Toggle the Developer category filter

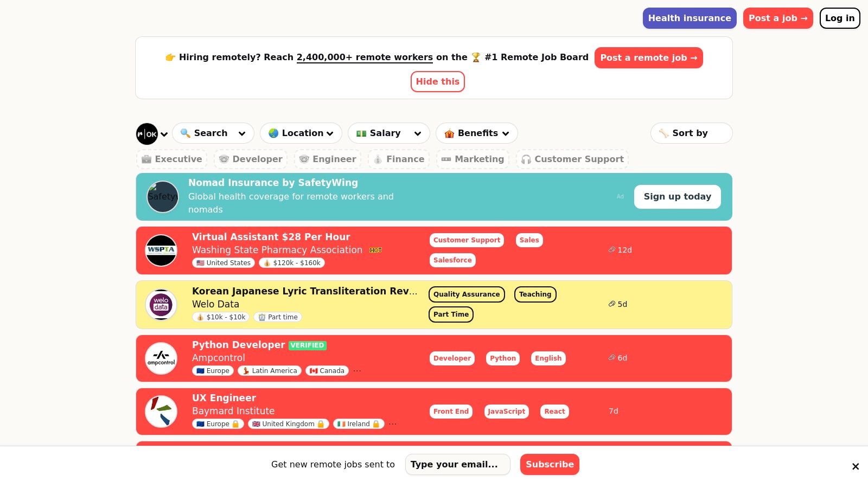[251, 159]
